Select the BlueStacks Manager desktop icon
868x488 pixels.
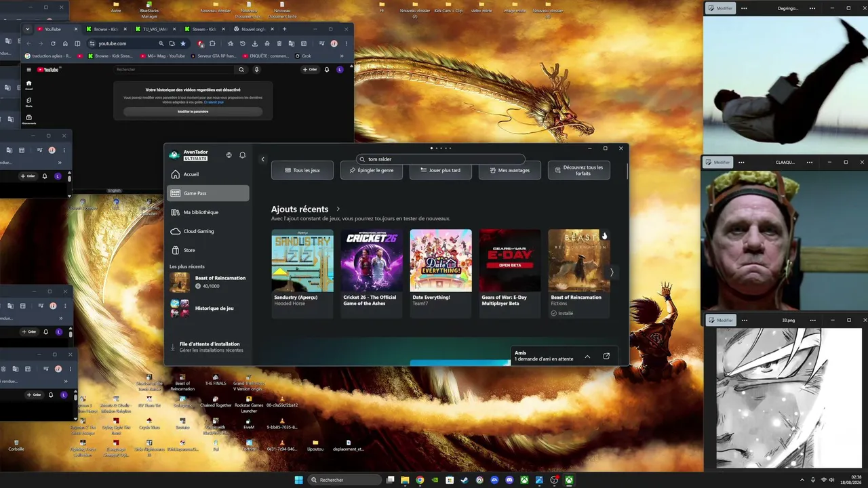[149, 9]
